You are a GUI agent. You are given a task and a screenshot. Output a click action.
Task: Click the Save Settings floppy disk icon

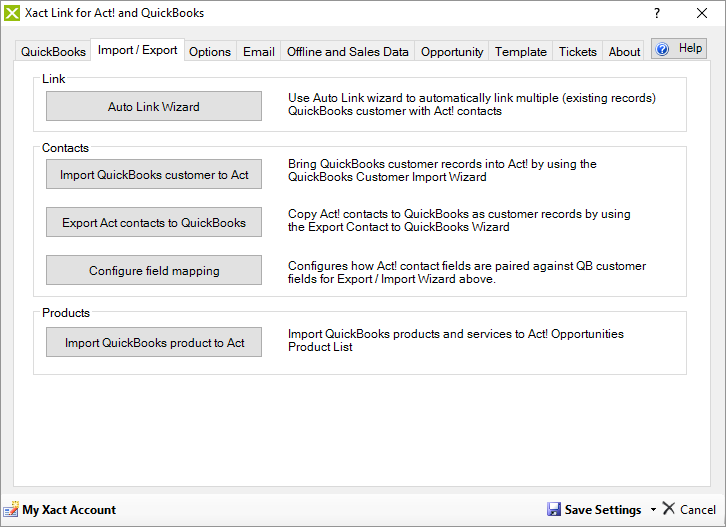point(554,509)
